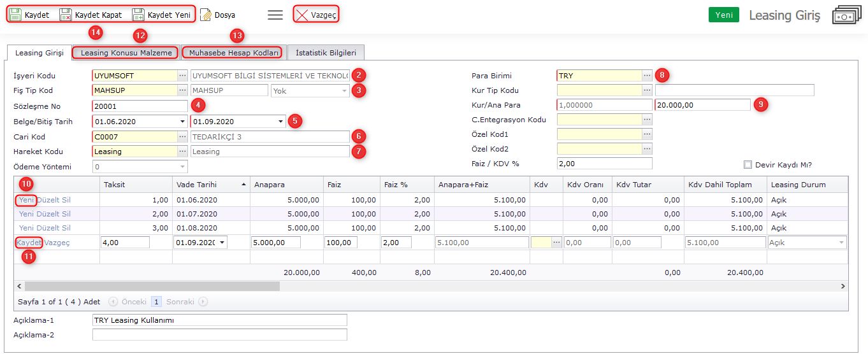Click the Kaydet Yeni toolbar icon
This screenshot has height=354, width=868.
point(138,15)
